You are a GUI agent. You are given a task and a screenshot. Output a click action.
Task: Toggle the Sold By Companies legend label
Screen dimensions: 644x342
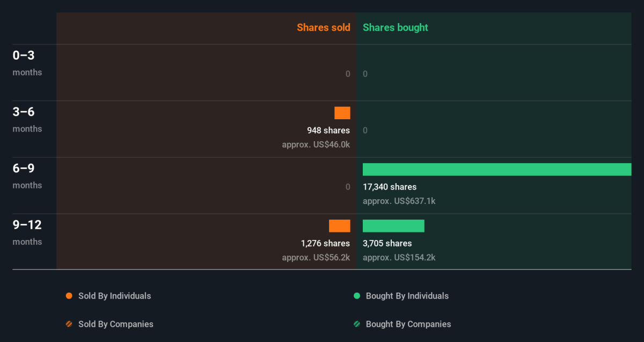115,324
